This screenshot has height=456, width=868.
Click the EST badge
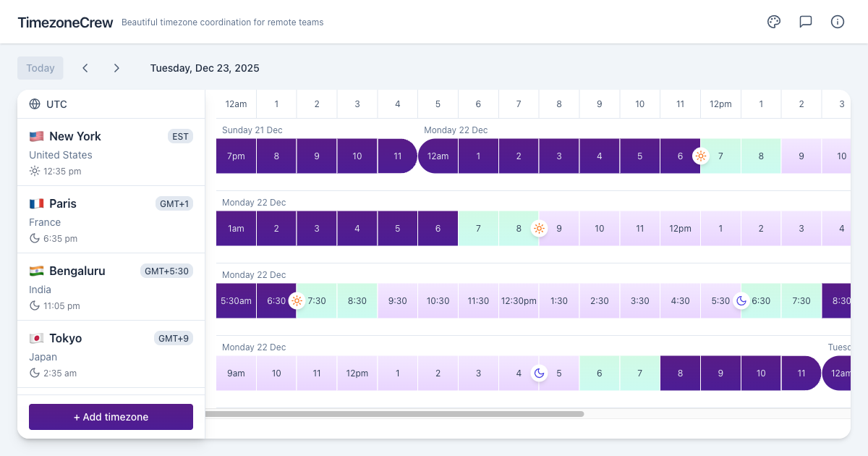tap(180, 136)
